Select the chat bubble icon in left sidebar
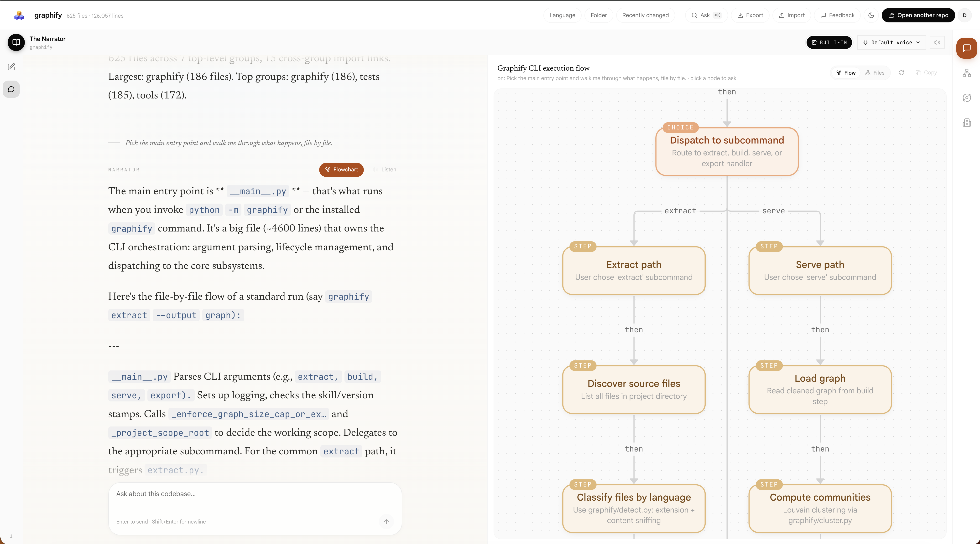Viewport: 980px width, 544px height. [x=11, y=89]
